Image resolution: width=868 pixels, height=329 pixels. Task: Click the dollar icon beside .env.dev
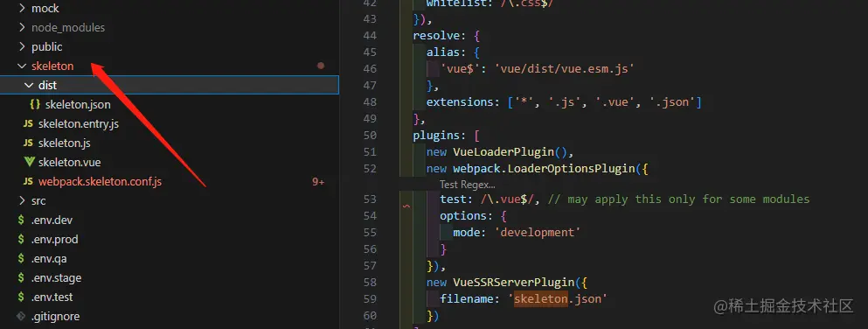pos(21,220)
